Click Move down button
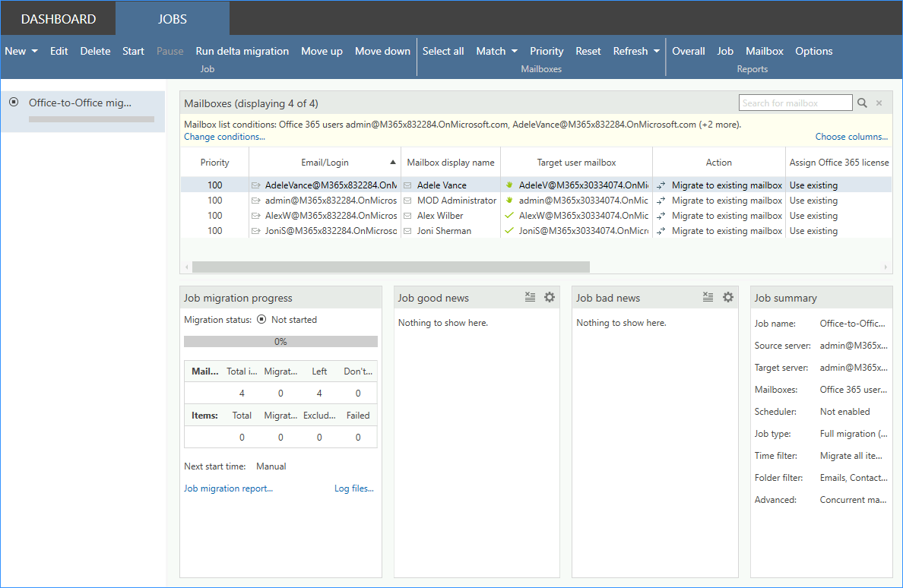This screenshot has height=588, width=903. click(x=382, y=51)
